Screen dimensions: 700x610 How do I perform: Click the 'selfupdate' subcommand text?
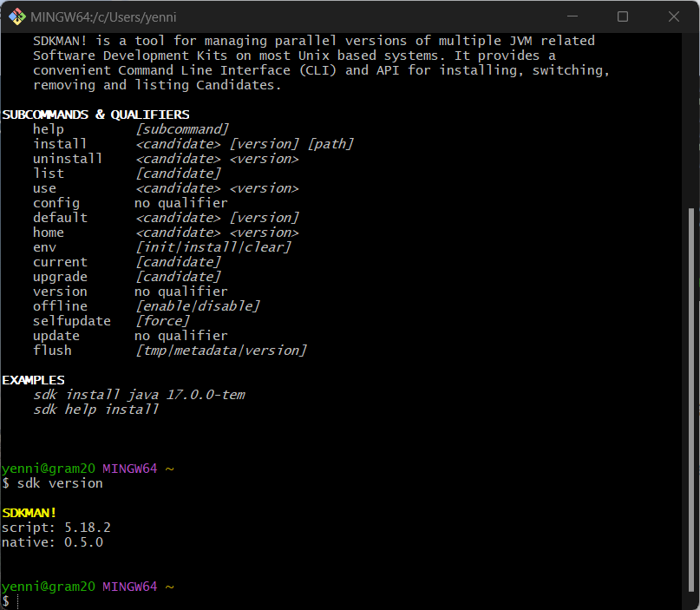[x=72, y=321]
